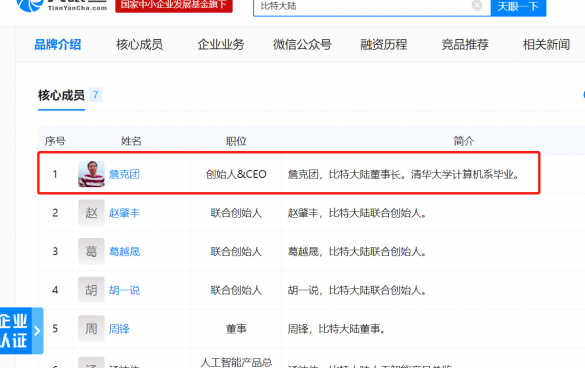The image size is (585, 368).
Task: Click the 核心成员 section heading
Action: tap(61, 96)
